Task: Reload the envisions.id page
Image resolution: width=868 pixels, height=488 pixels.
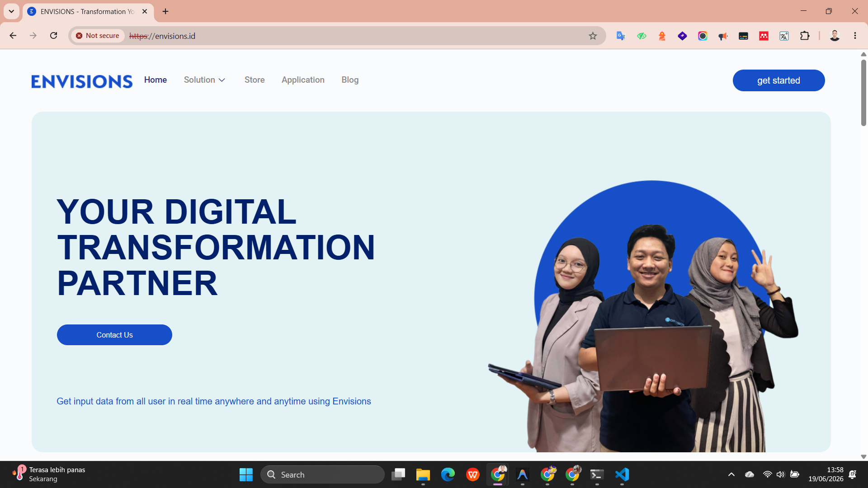Action: (x=53, y=36)
